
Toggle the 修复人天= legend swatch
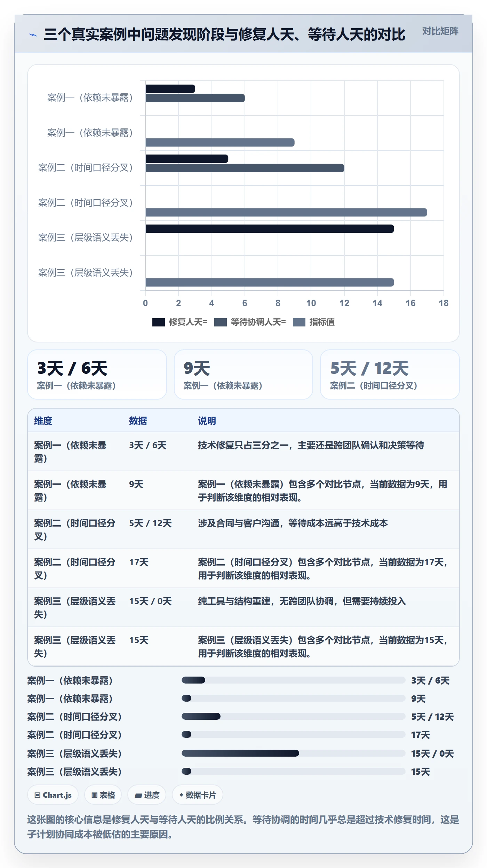(x=158, y=322)
